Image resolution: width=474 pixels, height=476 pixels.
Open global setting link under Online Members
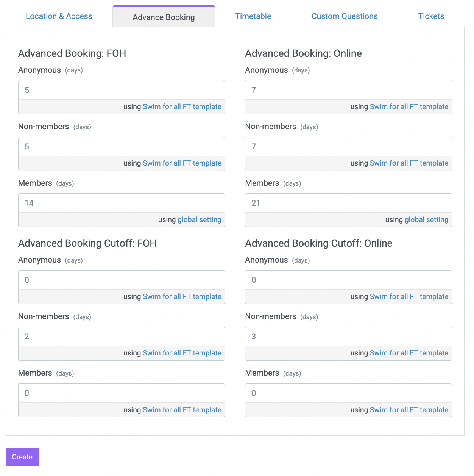426,220
